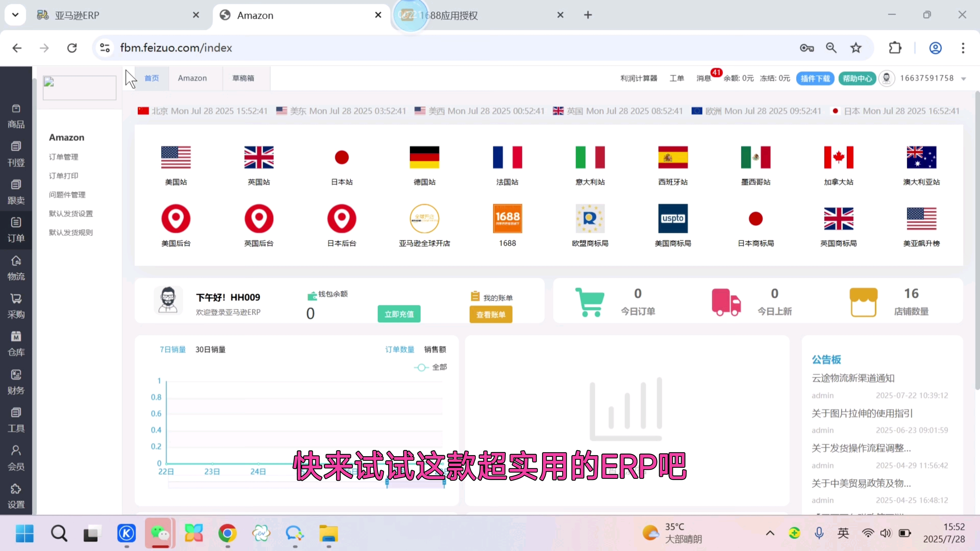The height and width of the screenshot is (551, 980).
Task: Read the 云途物流新渠道通知 announcement
Action: (853, 378)
